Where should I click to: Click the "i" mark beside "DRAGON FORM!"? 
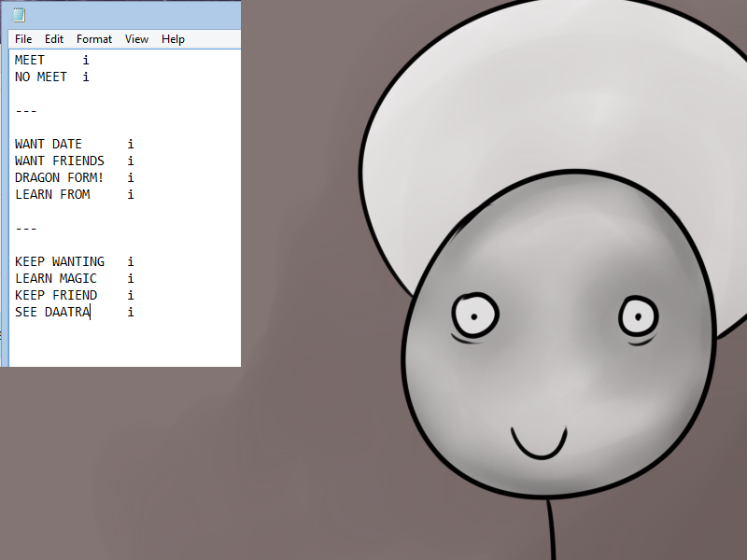(131, 177)
